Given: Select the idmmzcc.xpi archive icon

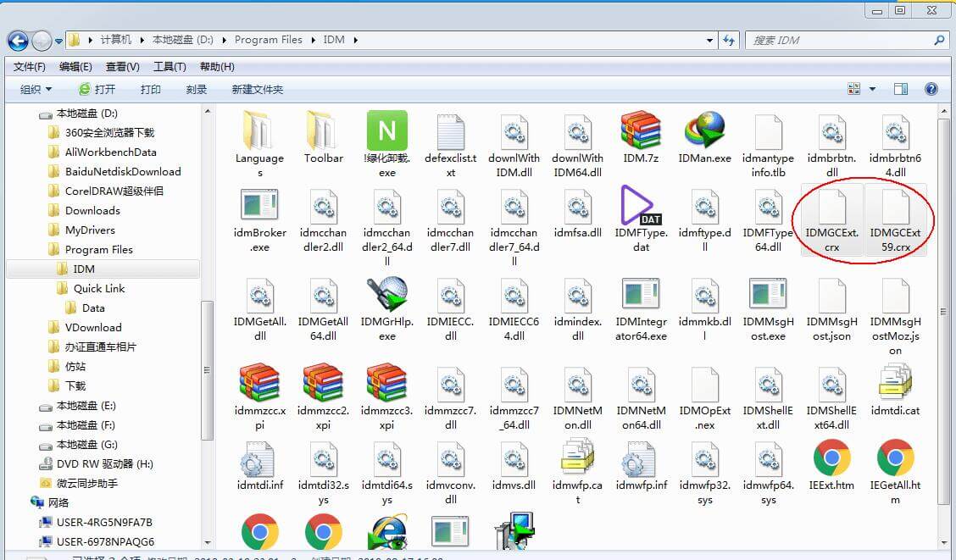Looking at the screenshot, I should [x=259, y=383].
